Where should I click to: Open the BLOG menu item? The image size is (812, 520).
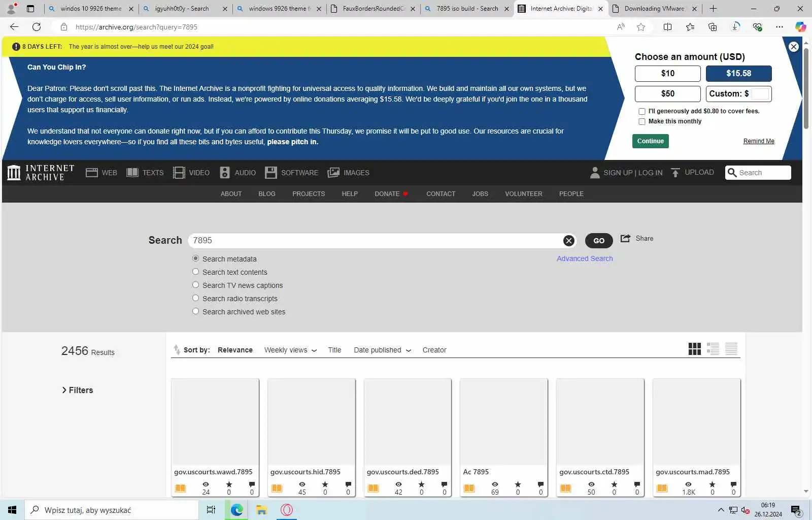(267, 194)
